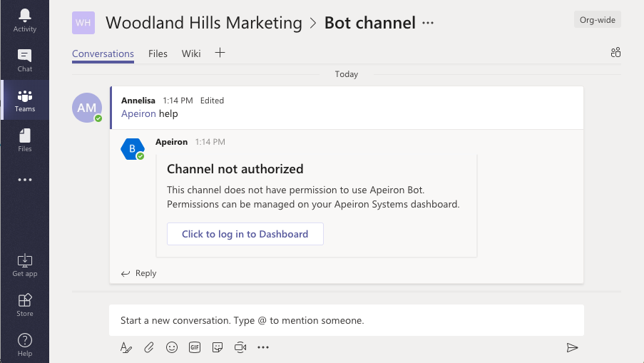Reply to the conversation thread
The image size is (644, 363).
[x=139, y=273]
